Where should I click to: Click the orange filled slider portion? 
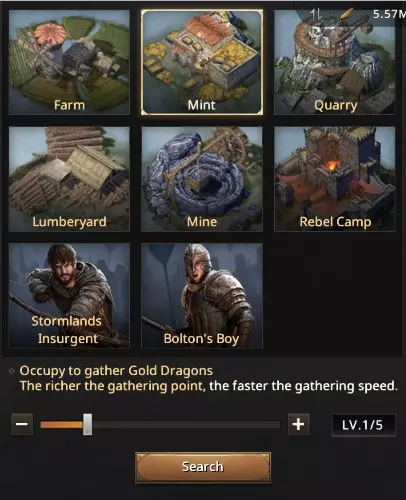tap(62, 425)
